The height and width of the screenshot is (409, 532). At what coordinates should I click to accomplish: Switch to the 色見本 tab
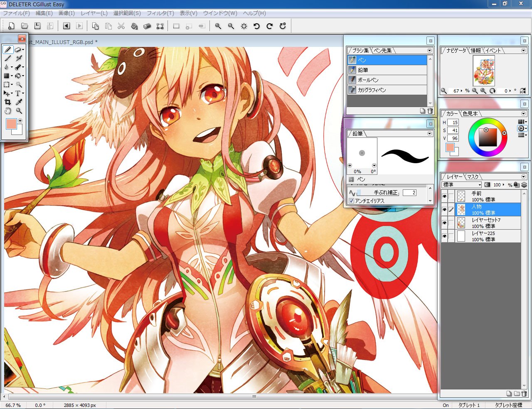tap(470, 114)
